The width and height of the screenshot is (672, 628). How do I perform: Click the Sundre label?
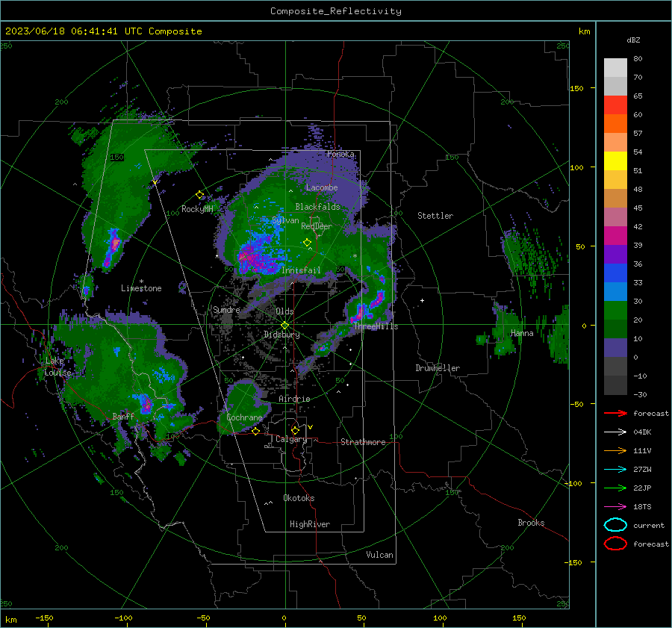(x=226, y=309)
